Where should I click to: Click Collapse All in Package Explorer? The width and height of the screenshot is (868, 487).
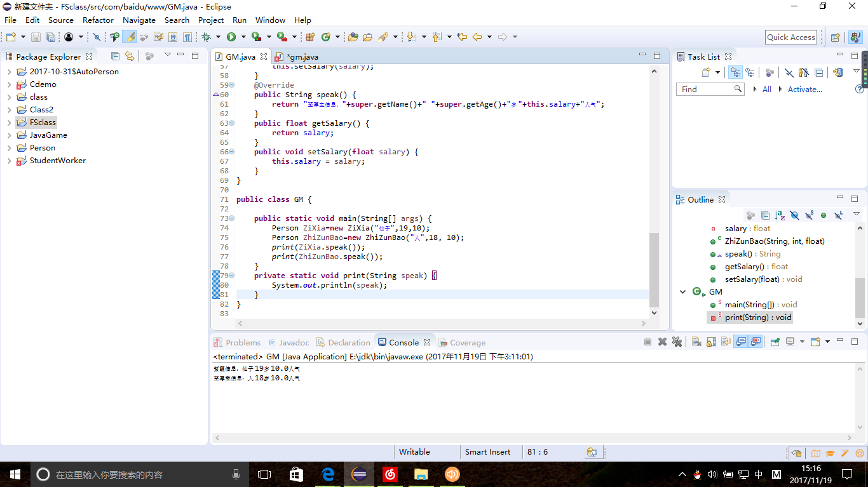coord(115,57)
